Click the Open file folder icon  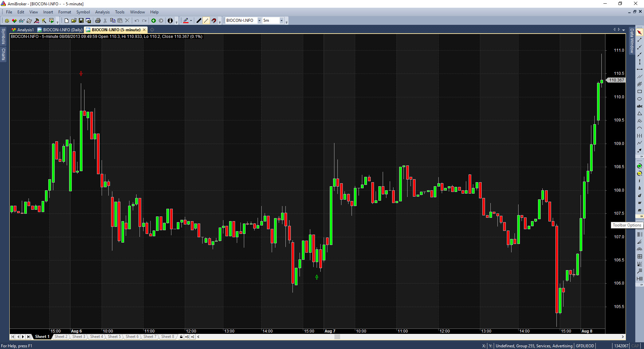(74, 21)
